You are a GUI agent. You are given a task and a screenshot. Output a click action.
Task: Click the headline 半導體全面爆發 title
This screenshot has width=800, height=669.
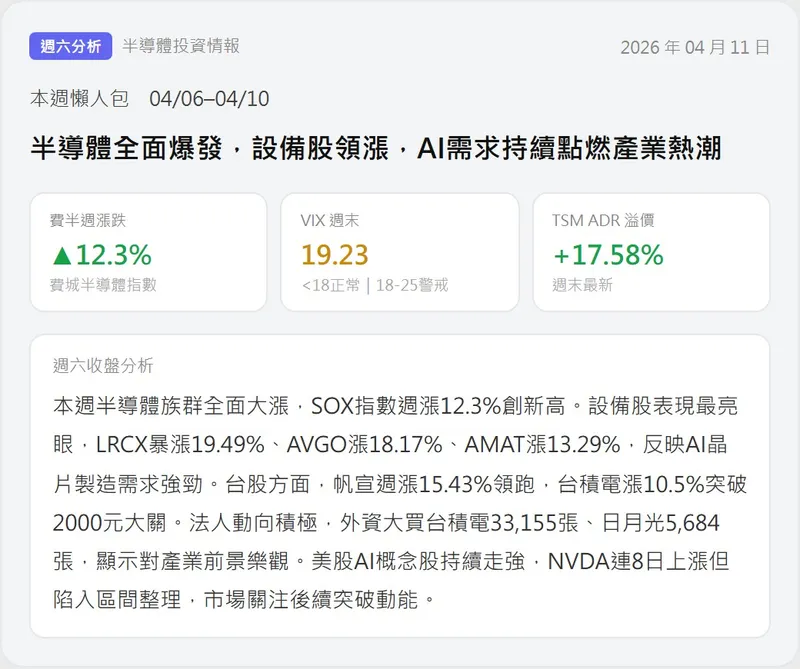pyautogui.click(x=376, y=148)
